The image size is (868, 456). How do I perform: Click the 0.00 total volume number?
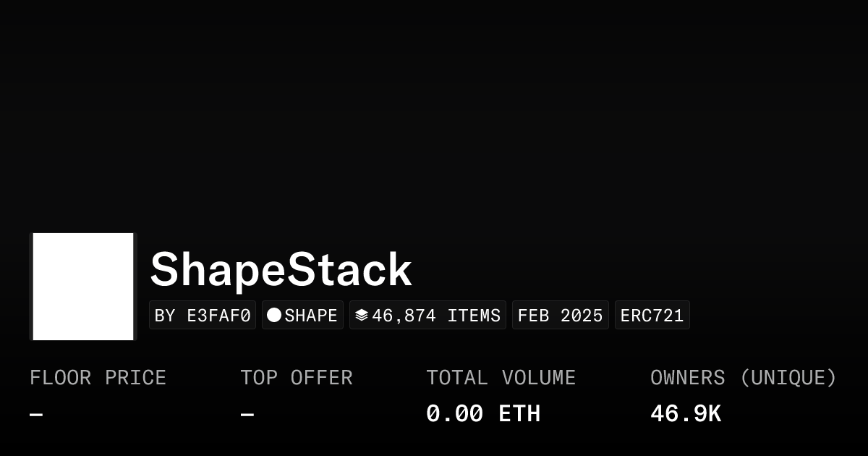click(454, 414)
